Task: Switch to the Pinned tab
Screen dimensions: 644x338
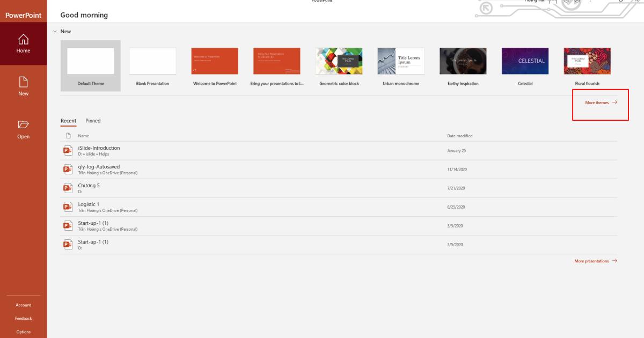Action: (x=93, y=121)
